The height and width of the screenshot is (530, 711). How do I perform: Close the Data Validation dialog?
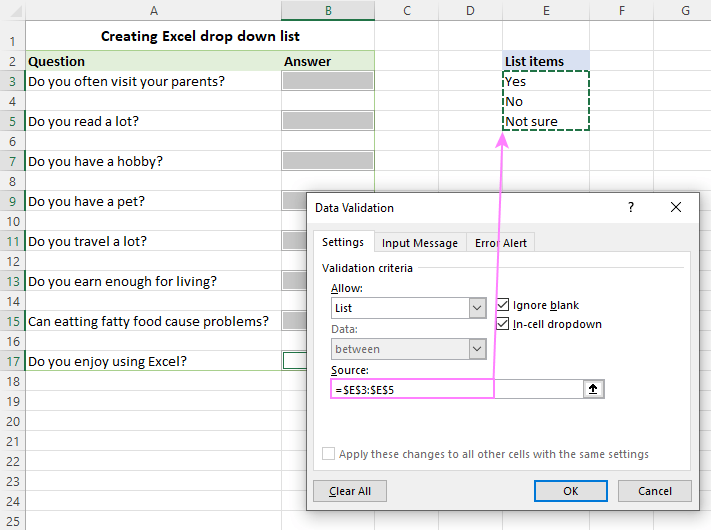tap(676, 207)
